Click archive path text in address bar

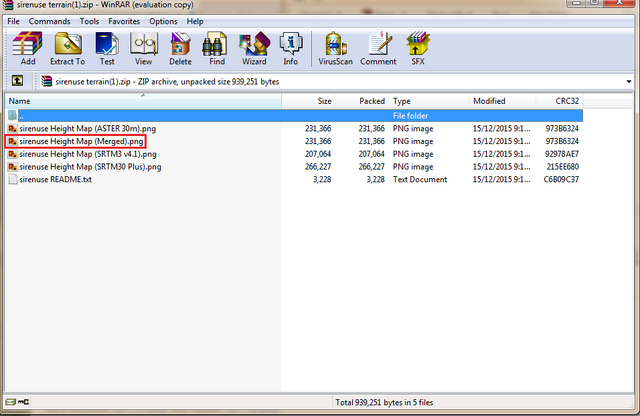tap(167, 82)
